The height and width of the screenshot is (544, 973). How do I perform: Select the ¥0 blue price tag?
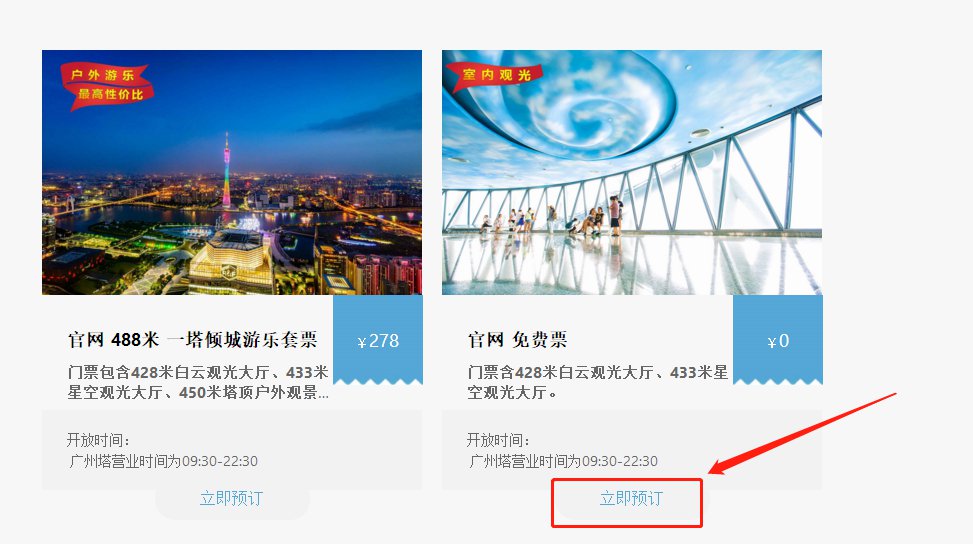point(778,340)
